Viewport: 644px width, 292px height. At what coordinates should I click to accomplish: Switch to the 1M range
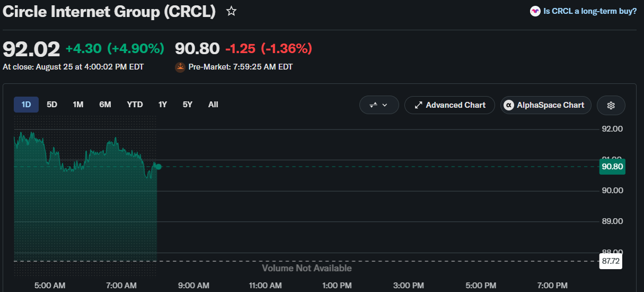pos(78,105)
